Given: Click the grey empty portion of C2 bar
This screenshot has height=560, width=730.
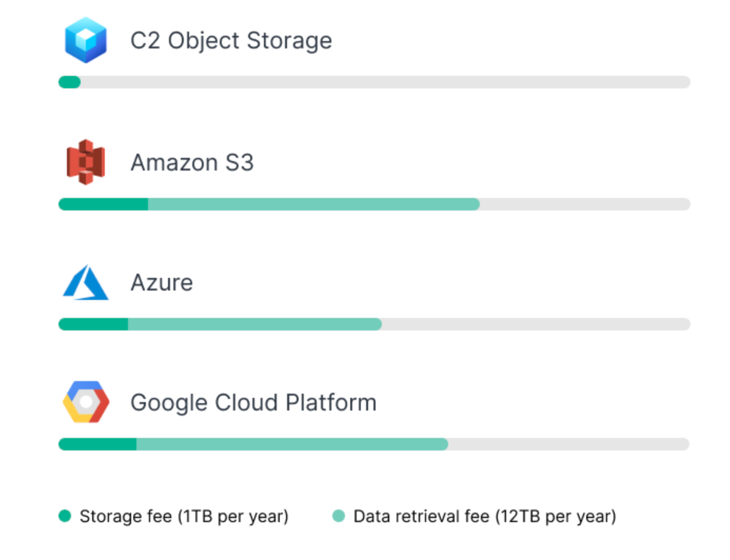Looking at the screenshot, I should point(385,82).
